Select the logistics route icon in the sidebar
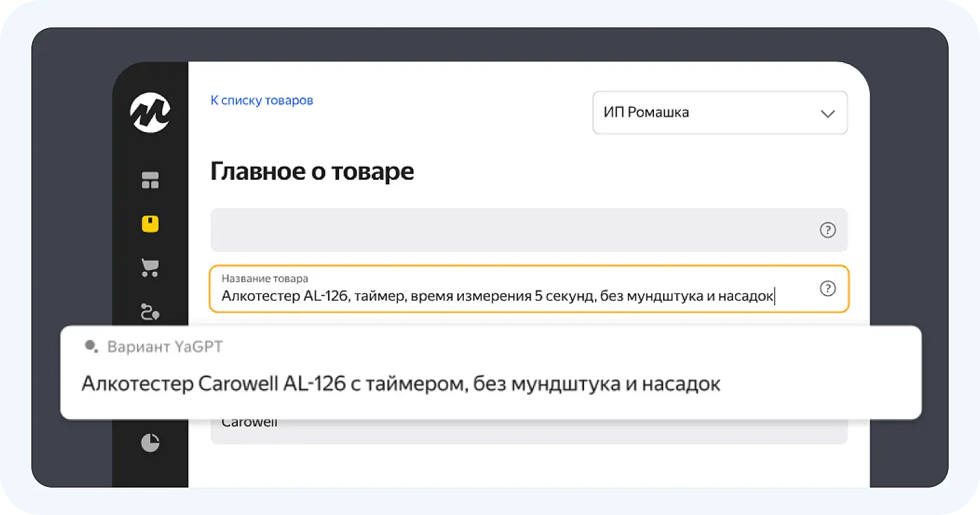The height and width of the screenshot is (515, 980). tap(150, 312)
